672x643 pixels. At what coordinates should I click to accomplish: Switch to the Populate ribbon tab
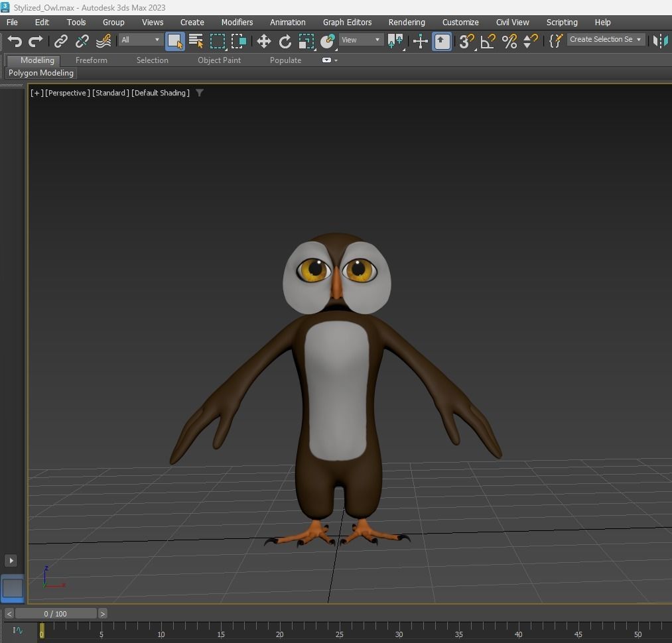pos(285,60)
